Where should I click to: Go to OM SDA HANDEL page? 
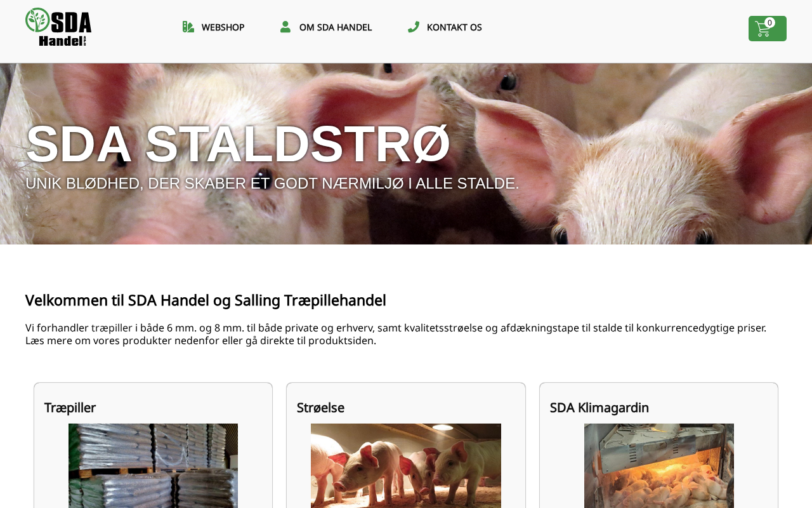336,27
